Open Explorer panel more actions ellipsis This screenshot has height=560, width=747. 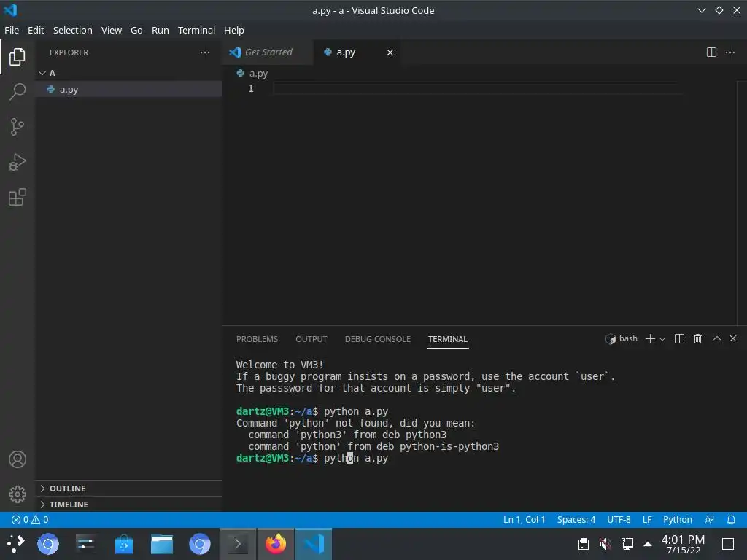click(x=205, y=52)
